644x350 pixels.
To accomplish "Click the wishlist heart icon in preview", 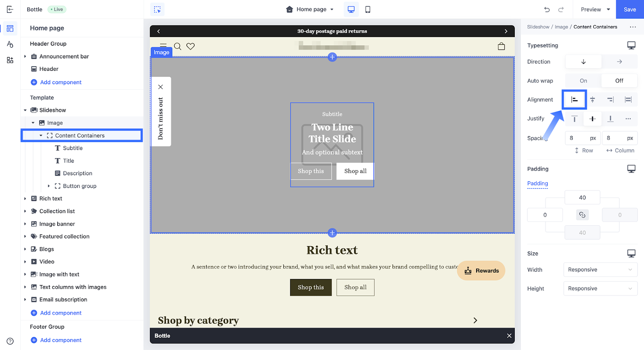I will 190,46.
